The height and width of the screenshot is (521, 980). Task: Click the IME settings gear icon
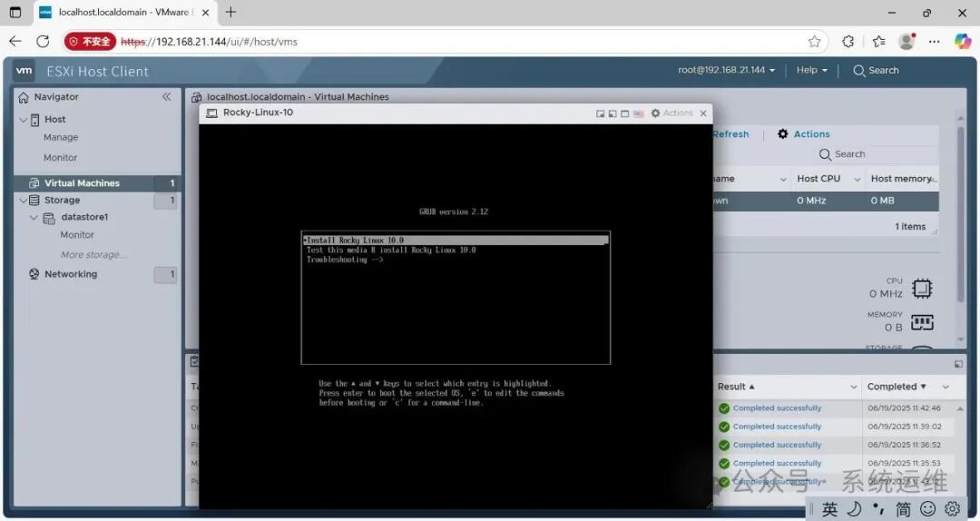coord(953,508)
